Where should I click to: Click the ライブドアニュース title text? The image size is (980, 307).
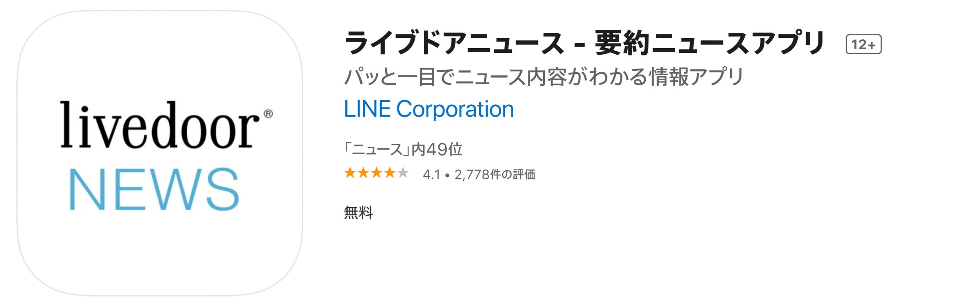point(454,43)
